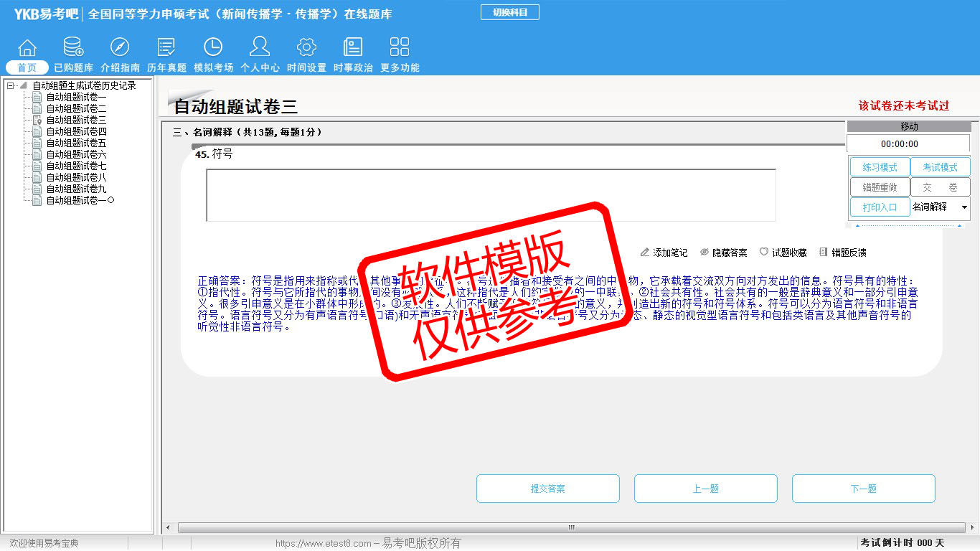Switch to 练习模式 practice mode
The height and width of the screenshot is (551, 980).
pos(880,167)
